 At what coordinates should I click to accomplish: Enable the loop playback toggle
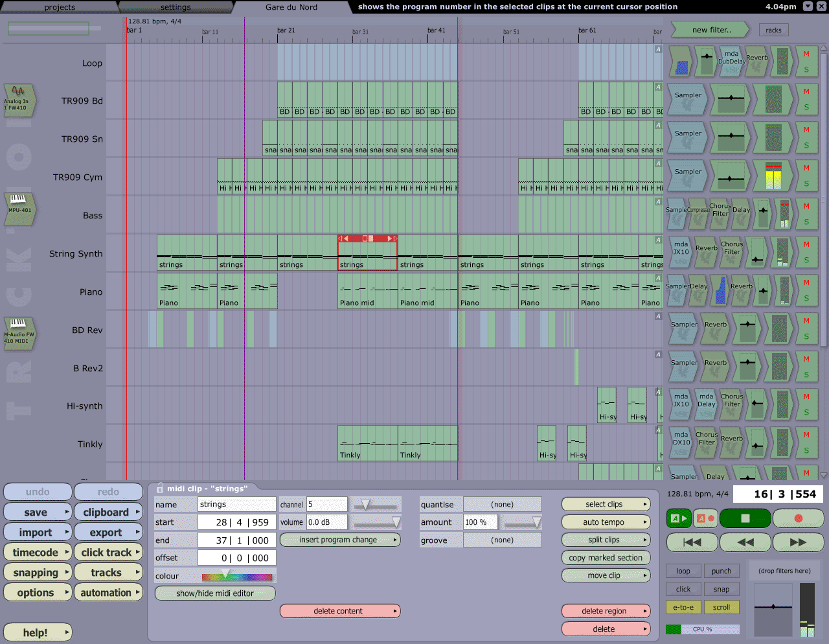[x=683, y=570]
